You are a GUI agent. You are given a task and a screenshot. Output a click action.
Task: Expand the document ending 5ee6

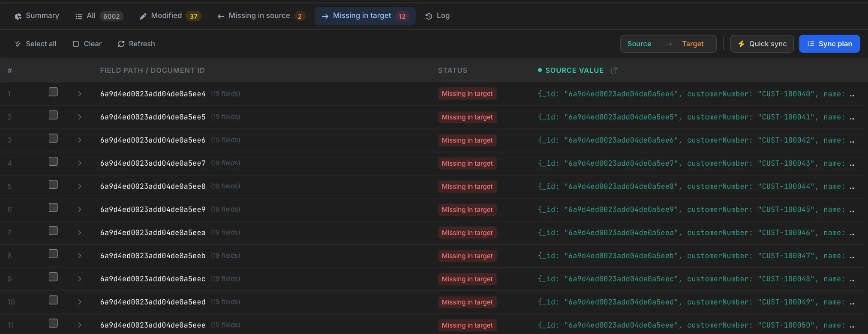79,140
